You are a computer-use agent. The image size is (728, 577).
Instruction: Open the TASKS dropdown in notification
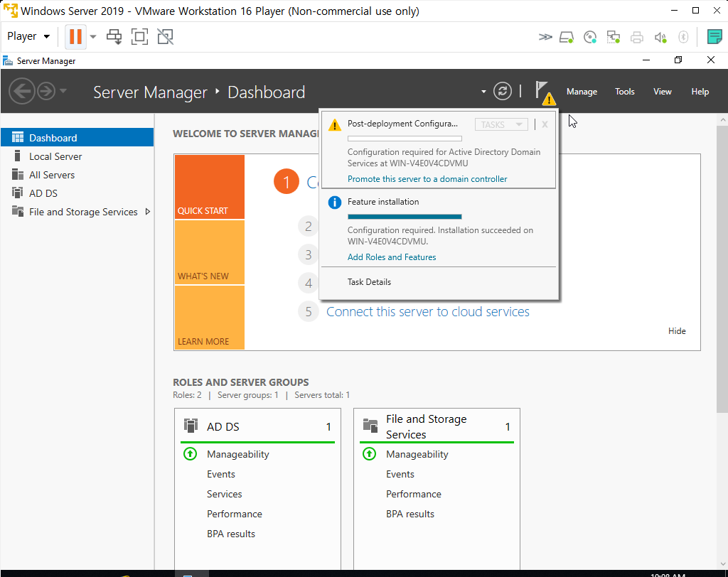(501, 124)
